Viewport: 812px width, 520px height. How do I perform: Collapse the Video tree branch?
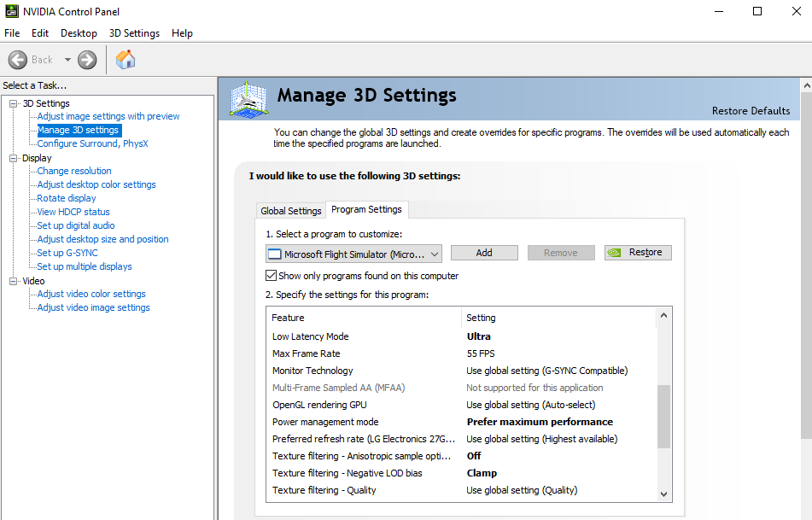click(x=12, y=280)
